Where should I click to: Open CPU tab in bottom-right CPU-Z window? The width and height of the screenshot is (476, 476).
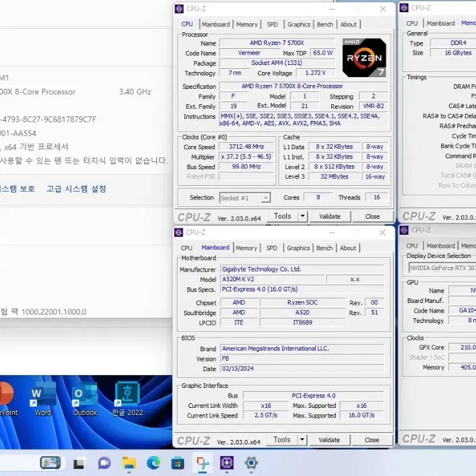pyautogui.click(x=412, y=246)
